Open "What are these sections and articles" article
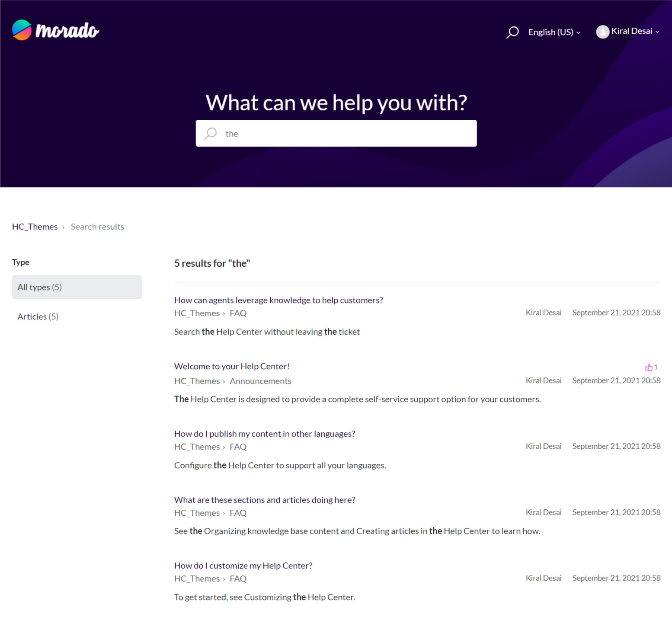 [x=265, y=500]
